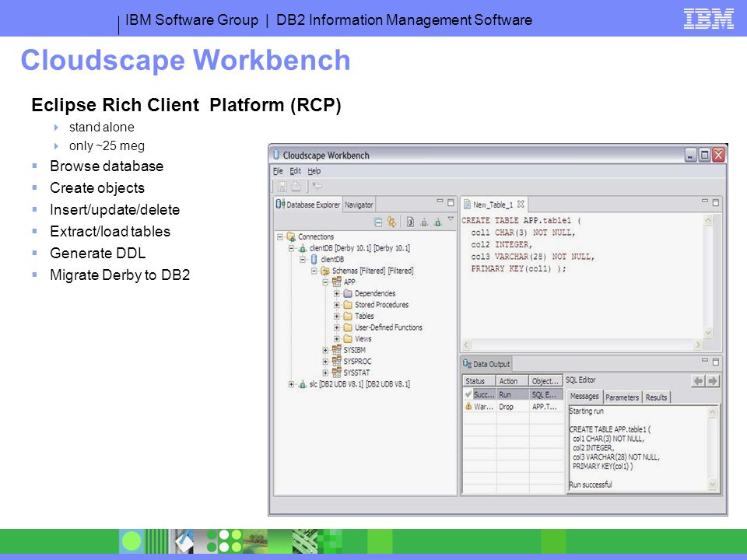
Task: Click the previous result left arrow button
Action: pos(698,381)
